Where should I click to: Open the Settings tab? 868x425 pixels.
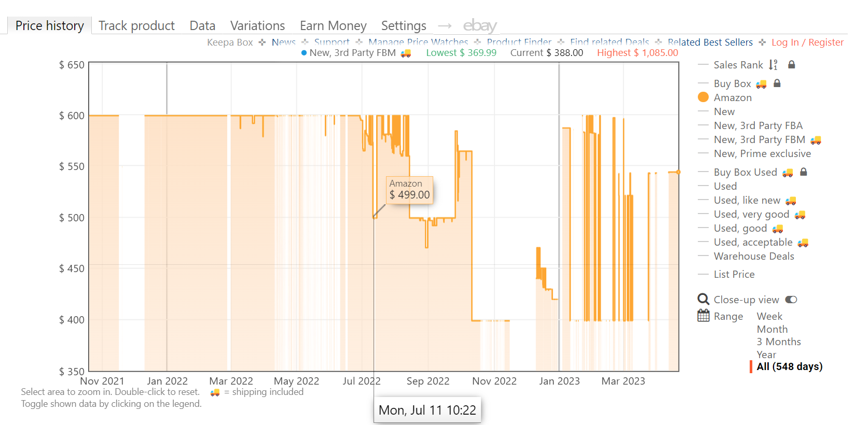[404, 25]
